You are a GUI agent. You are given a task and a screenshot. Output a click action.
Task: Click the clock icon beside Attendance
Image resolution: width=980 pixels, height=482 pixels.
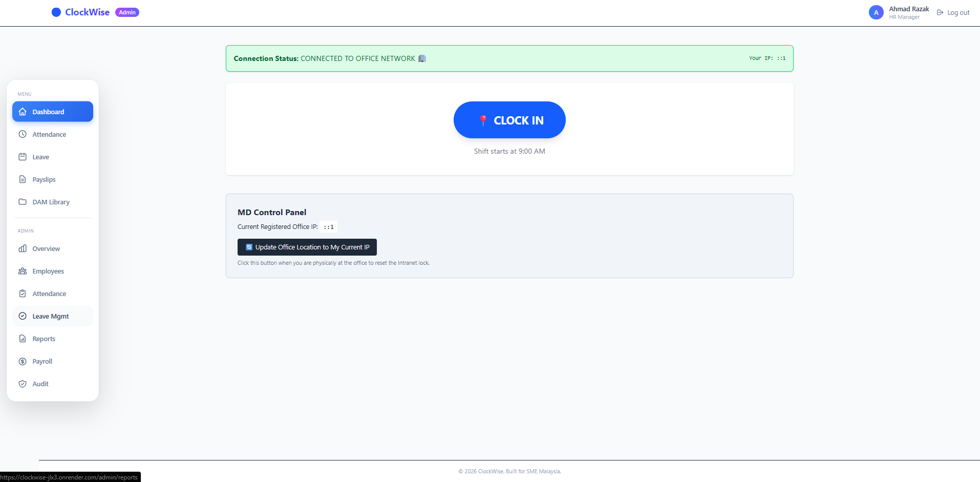tap(23, 134)
